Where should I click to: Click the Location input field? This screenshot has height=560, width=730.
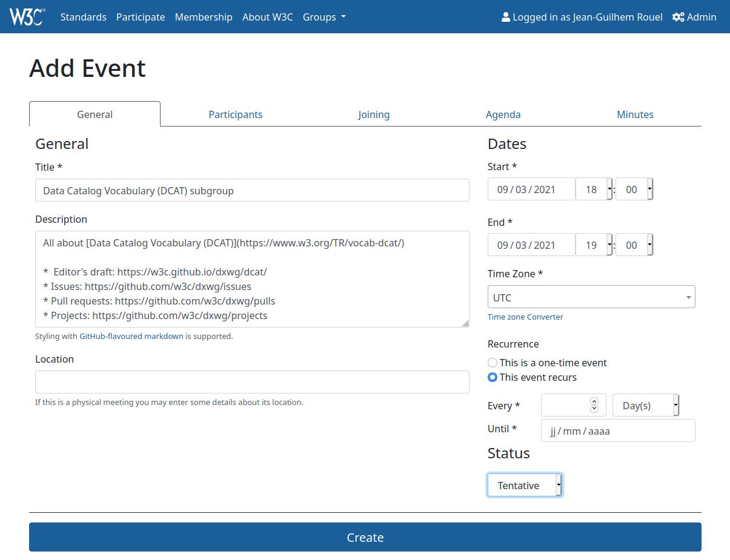point(252,382)
